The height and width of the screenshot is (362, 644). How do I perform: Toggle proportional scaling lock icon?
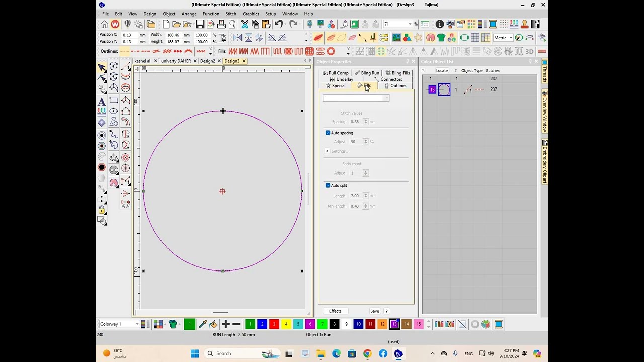click(x=223, y=38)
